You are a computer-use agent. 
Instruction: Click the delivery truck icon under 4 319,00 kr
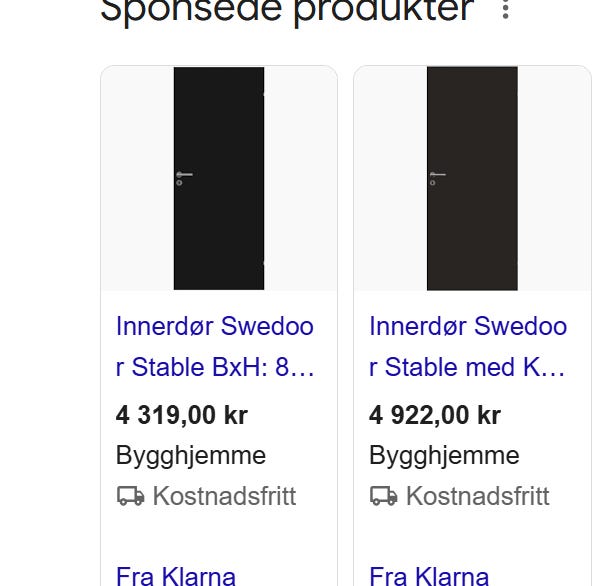[130, 496]
